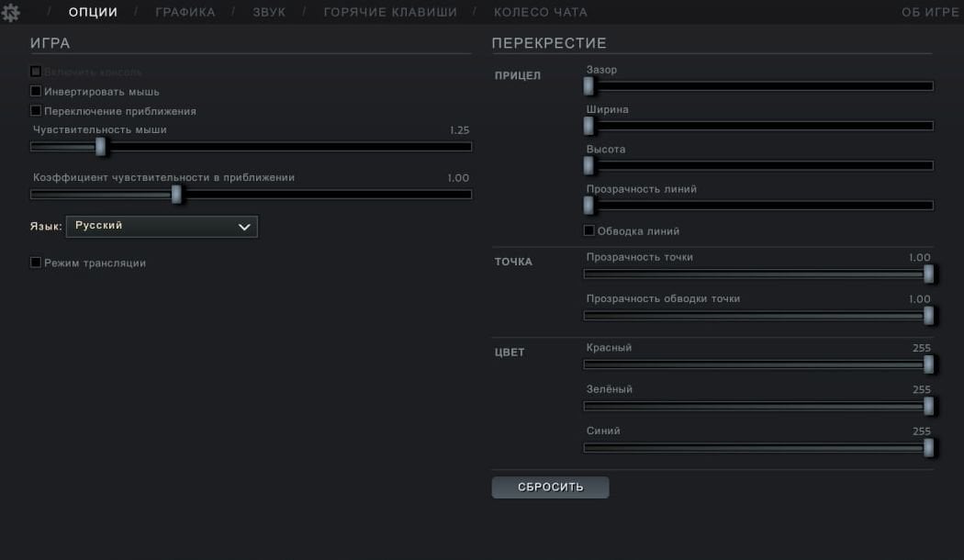Enable Переключение приближения checkbox

(x=36, y=111)
